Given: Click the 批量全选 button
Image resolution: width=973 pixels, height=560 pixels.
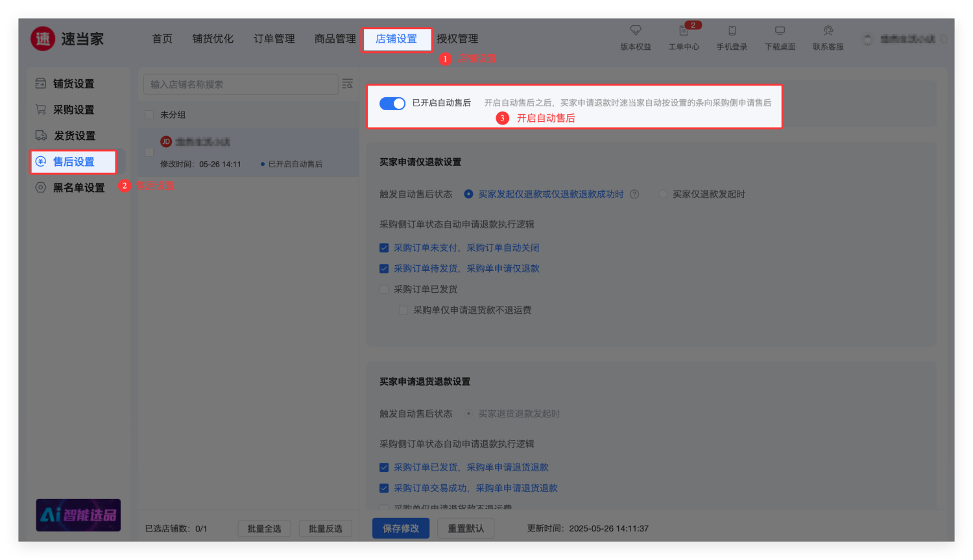Looking at the screenshot, I should pyautogui.click(x=264, y=529).
